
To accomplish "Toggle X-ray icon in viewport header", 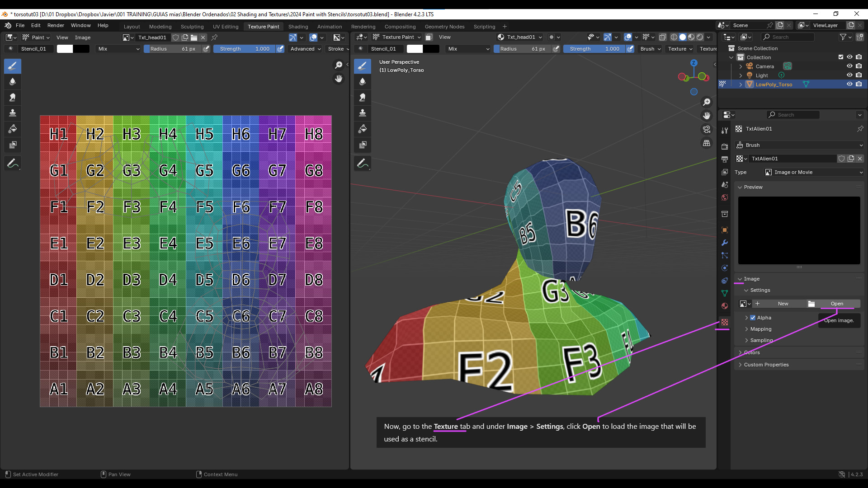I will [x=663, y=37].
